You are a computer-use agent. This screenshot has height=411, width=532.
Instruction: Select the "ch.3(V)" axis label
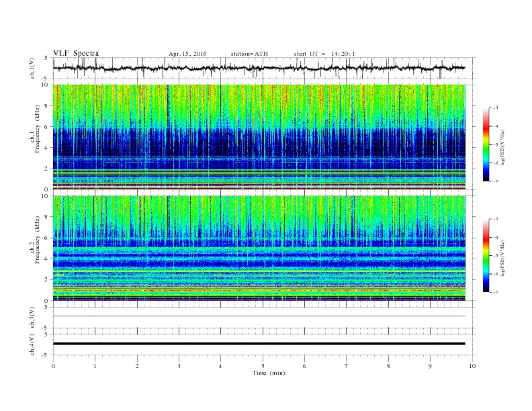click(x=32, y=317)
